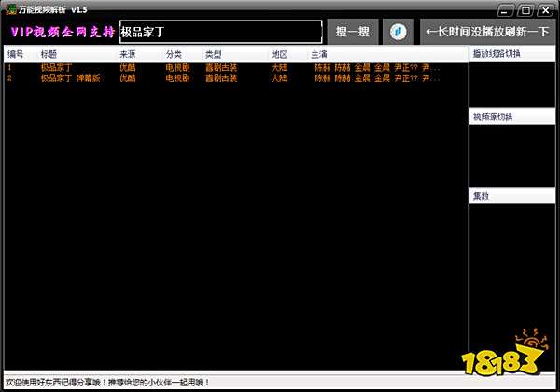Click the 长时间没播放刷新一下 refresh button
The image size is (560, 392).
487,32
